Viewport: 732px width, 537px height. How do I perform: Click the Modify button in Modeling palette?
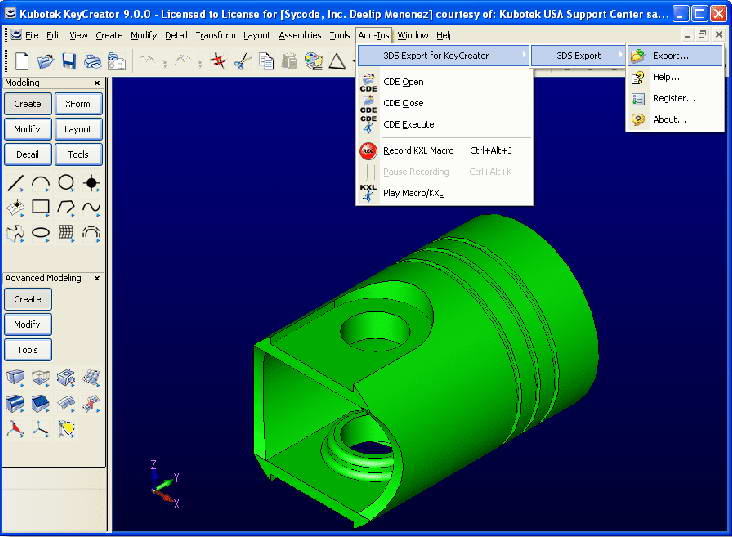click(x=28, y=129)
